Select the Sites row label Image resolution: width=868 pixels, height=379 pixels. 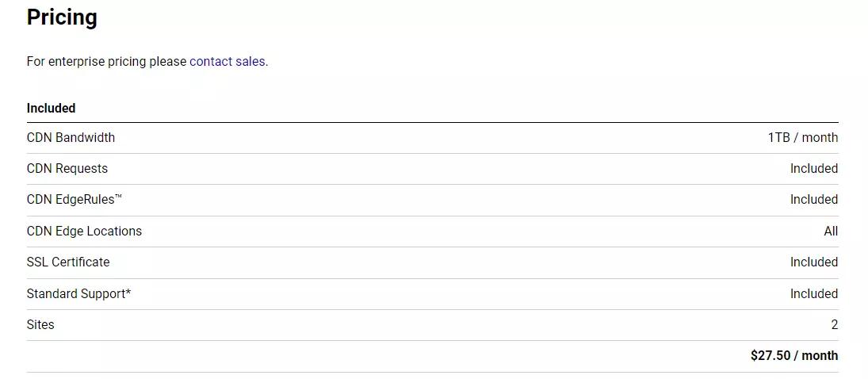[x=40, y=325]
